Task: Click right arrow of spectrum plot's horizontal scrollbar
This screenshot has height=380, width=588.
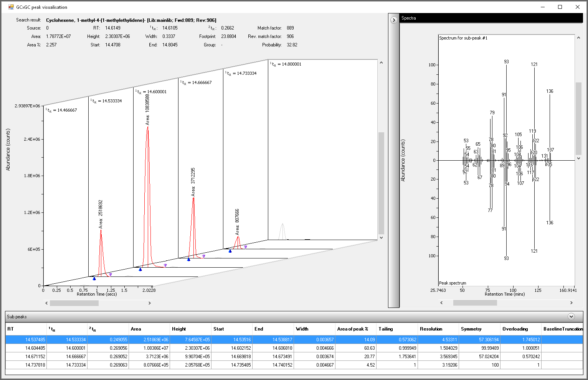Action: [571, 303]
